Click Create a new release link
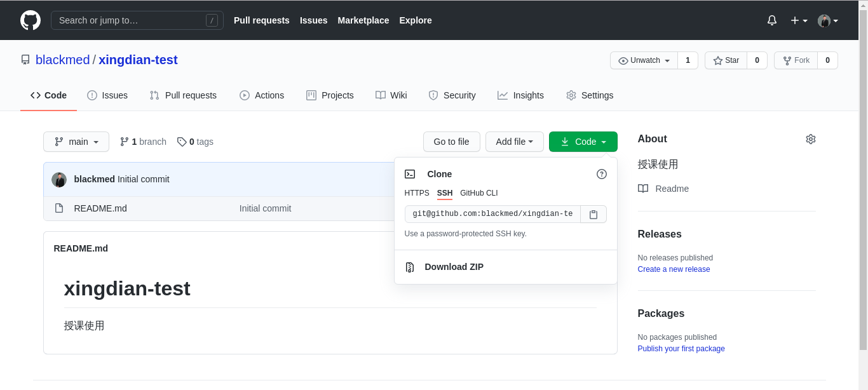The image size is (868, 390). (x=674, y=269)
